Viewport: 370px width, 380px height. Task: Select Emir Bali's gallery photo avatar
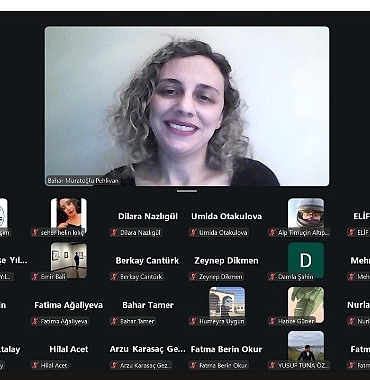point(69,260)
